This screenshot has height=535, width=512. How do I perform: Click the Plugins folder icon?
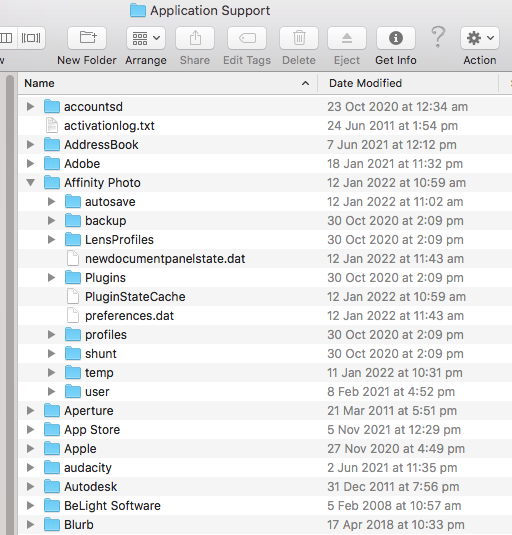(73, 277)
